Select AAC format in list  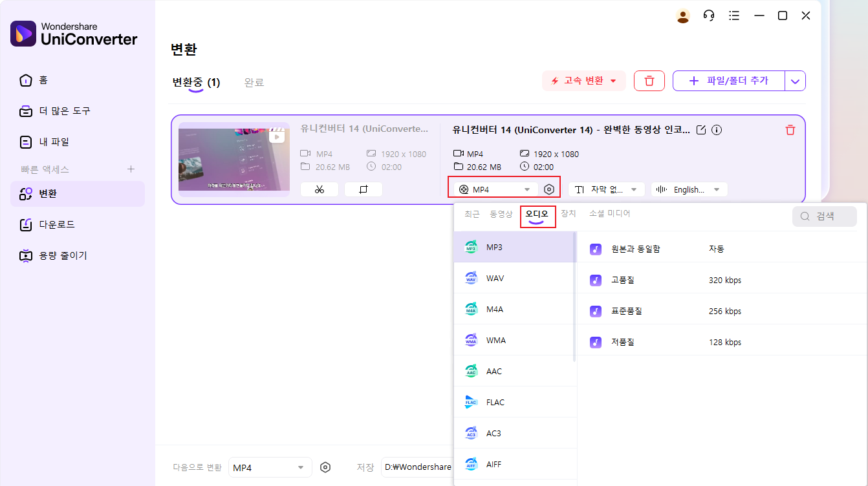515,372
